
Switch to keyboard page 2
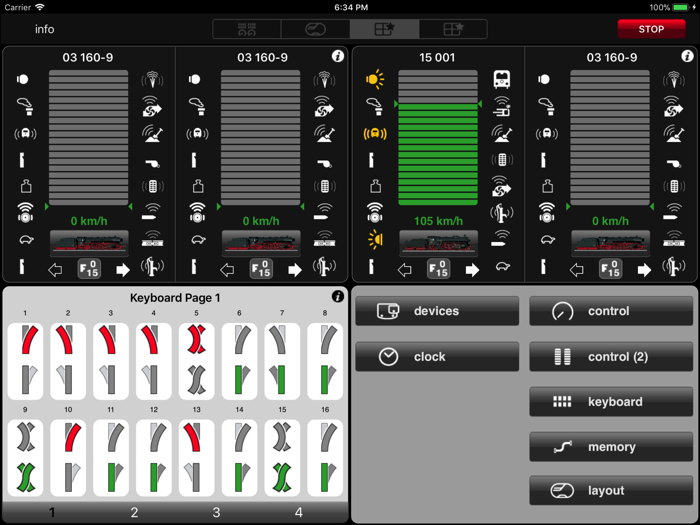click(x=134, y=513)
